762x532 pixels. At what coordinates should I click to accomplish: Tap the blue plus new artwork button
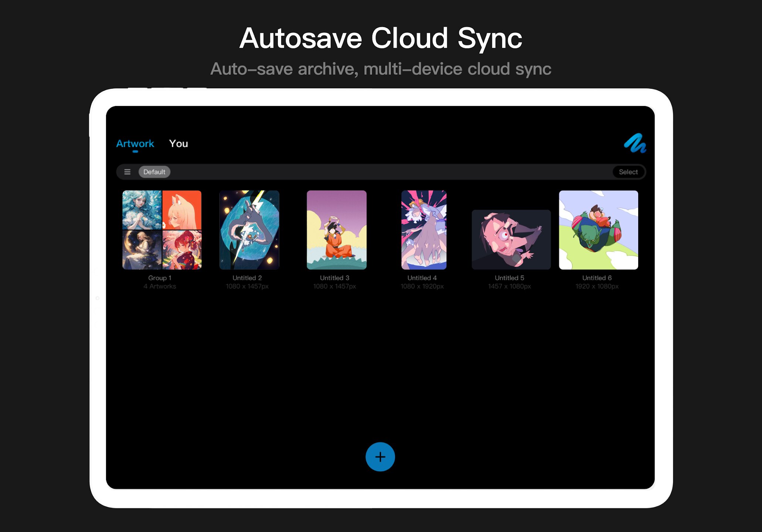click(380, 457)
